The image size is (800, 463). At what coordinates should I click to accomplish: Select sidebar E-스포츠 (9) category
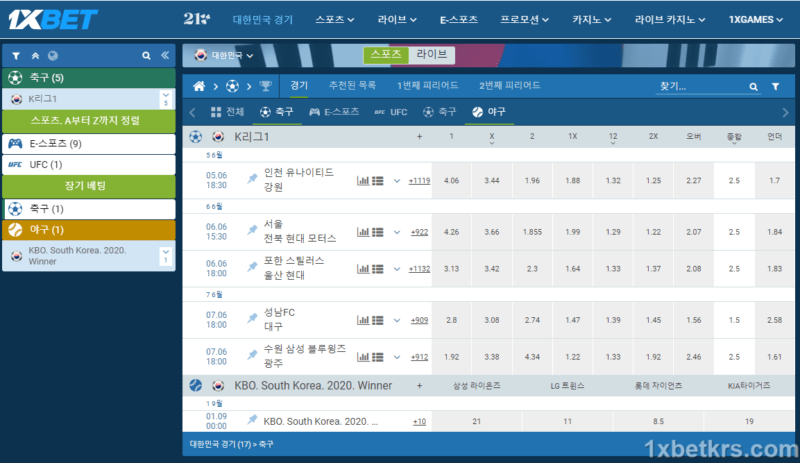coord(89,144)
